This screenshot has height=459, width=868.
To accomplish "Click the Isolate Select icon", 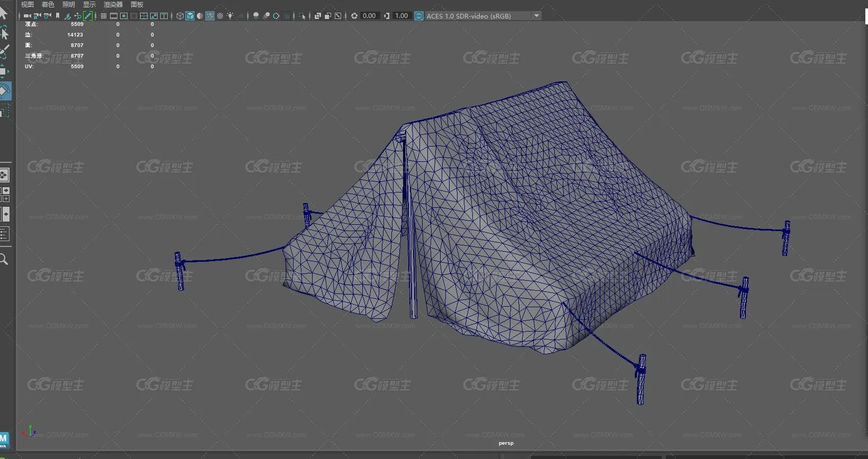I will 301,16.
